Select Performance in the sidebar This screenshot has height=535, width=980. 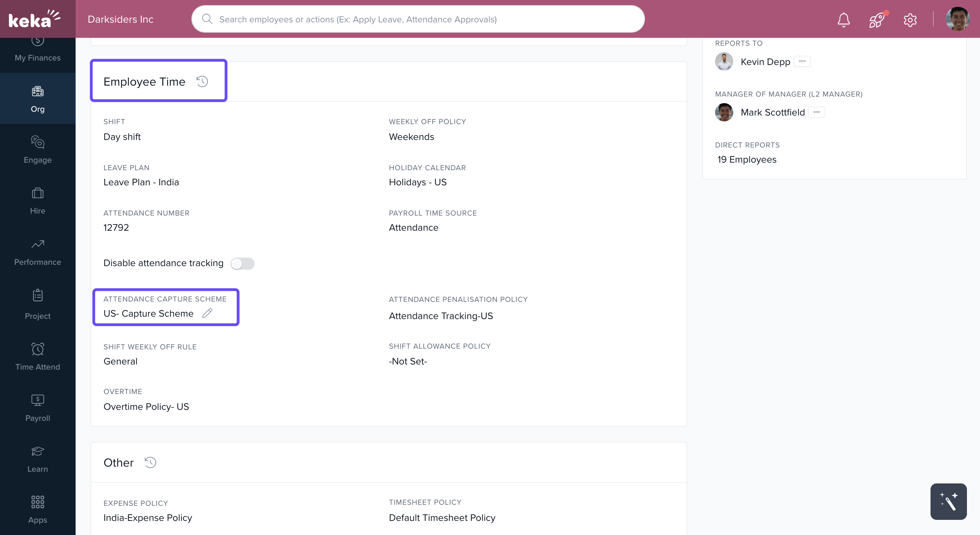[38, 251]
